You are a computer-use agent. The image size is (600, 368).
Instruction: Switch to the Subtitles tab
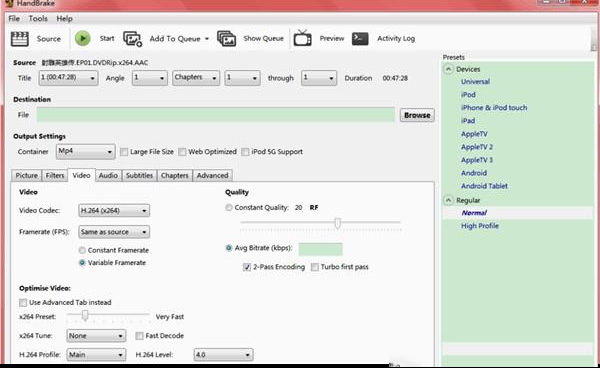[x=139, y=176]
